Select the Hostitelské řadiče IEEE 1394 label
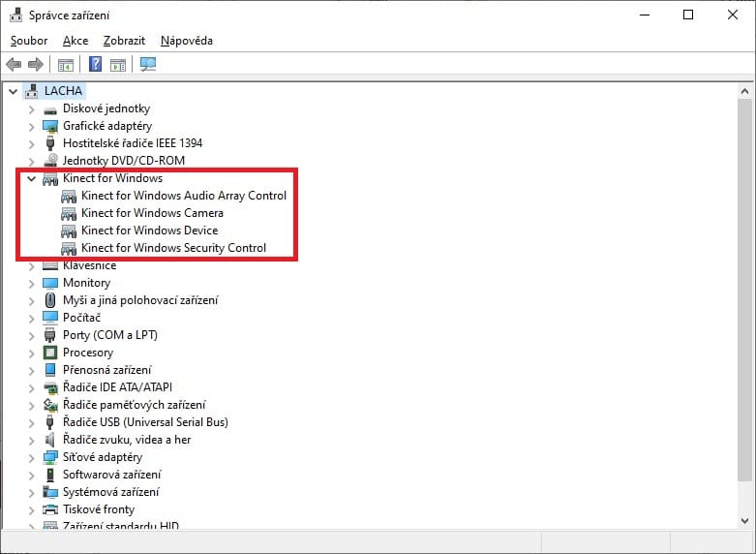 [x=133, y=142]
